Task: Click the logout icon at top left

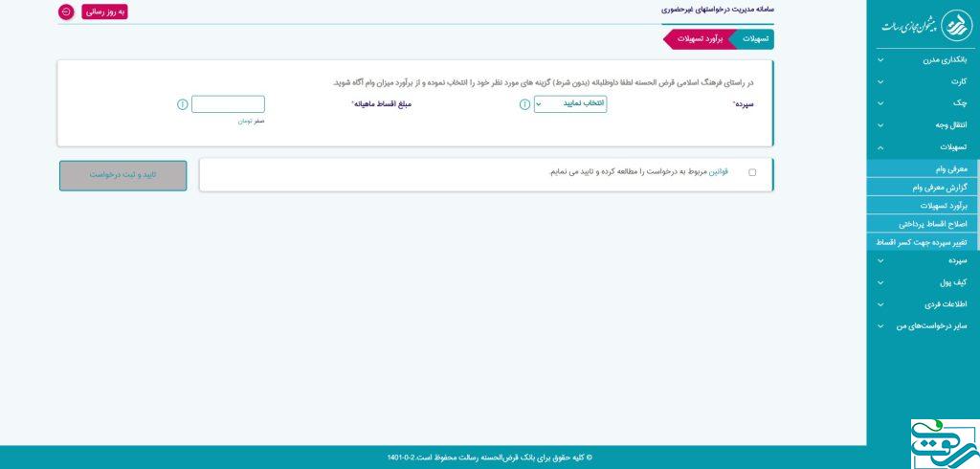Action: pos(66,11)
